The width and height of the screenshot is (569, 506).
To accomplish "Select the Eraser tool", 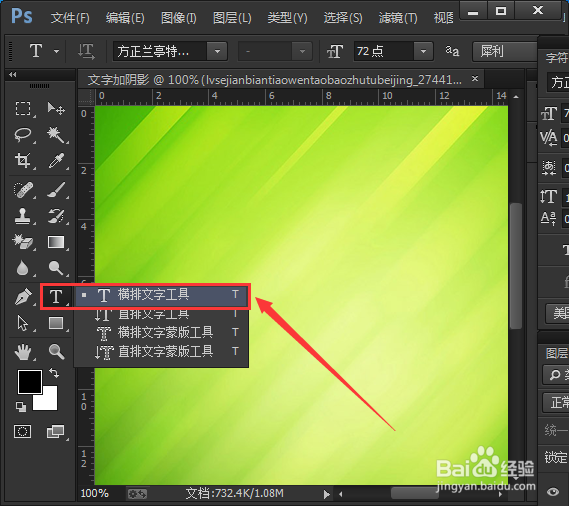I will point(23,242).
